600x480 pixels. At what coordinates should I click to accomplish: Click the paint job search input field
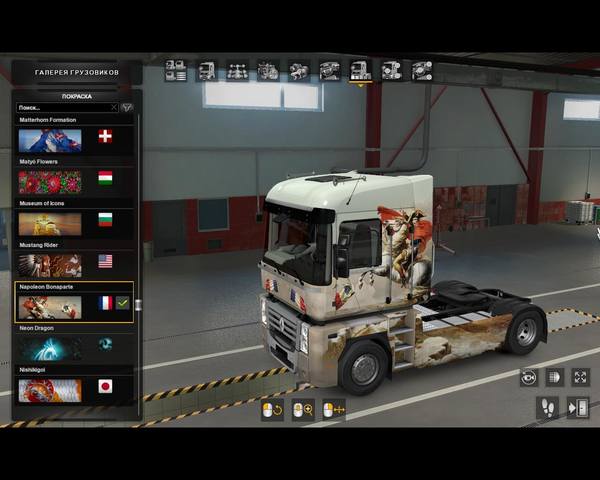[62, 108]
